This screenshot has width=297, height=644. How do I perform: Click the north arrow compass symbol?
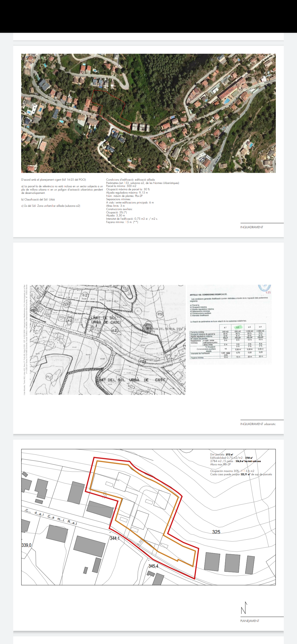point(244,608)
